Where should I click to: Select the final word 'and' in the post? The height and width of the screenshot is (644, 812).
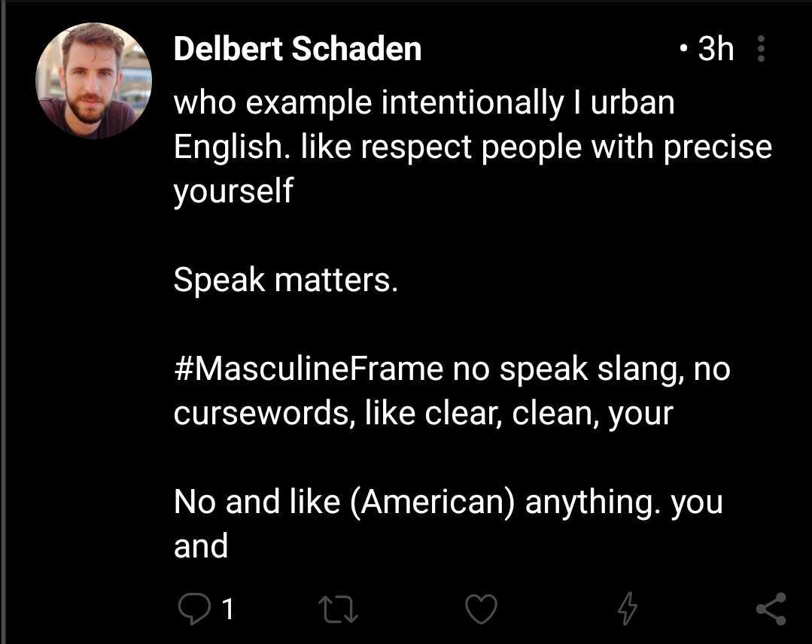tap(201, 546)
